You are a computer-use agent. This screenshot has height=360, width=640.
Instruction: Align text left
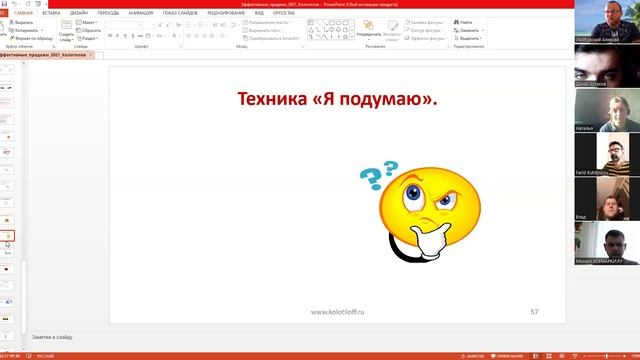coord(189,36)
